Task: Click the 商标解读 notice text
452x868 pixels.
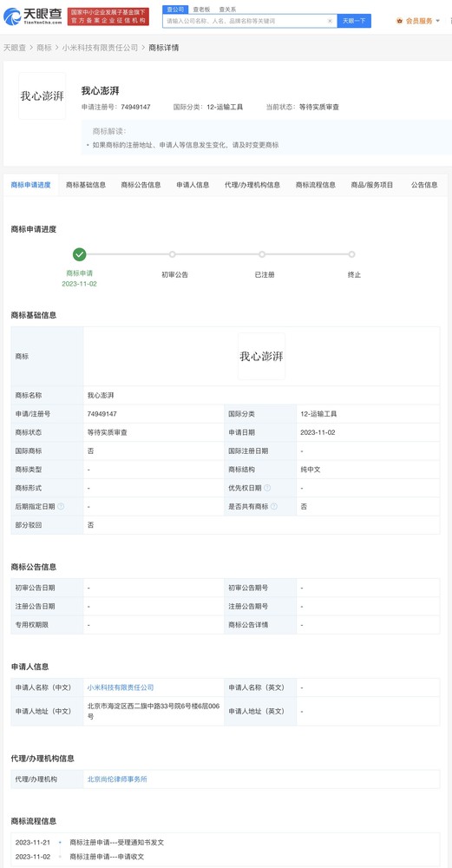Action: point(186,145)
